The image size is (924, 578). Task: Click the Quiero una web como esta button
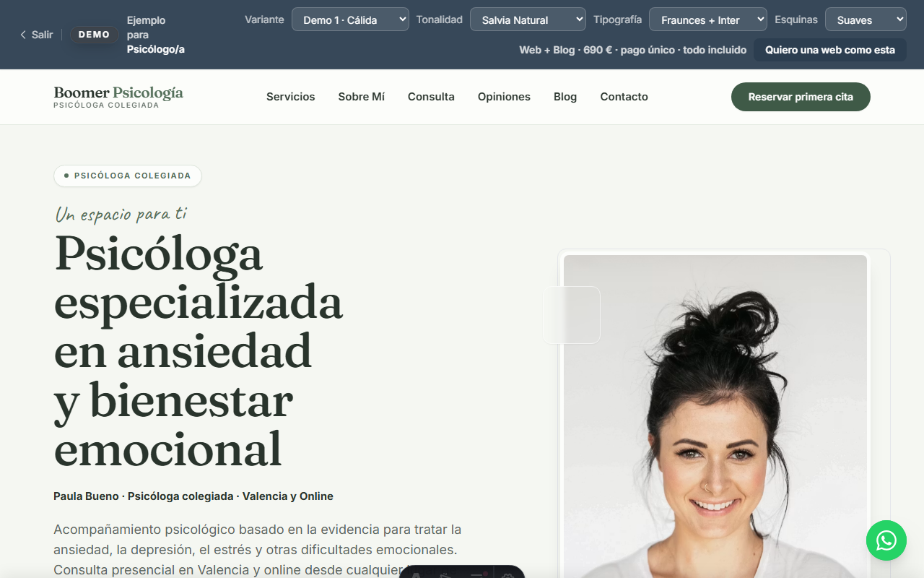830,50
